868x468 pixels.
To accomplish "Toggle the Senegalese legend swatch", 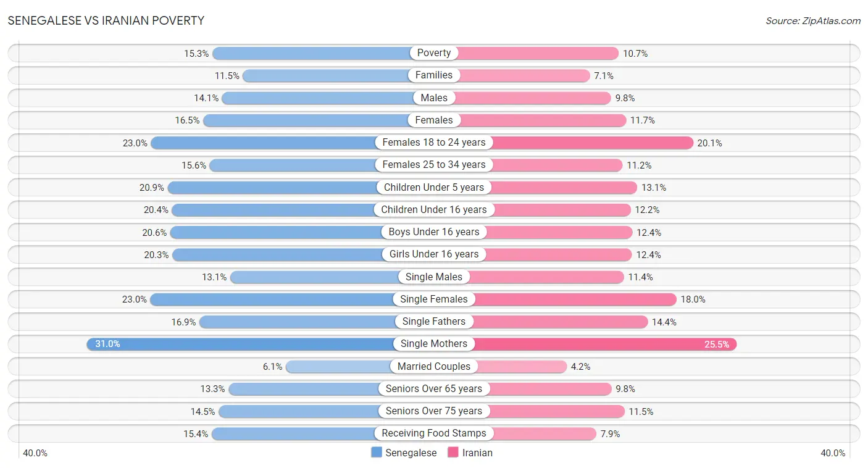I will pos(377,453).
